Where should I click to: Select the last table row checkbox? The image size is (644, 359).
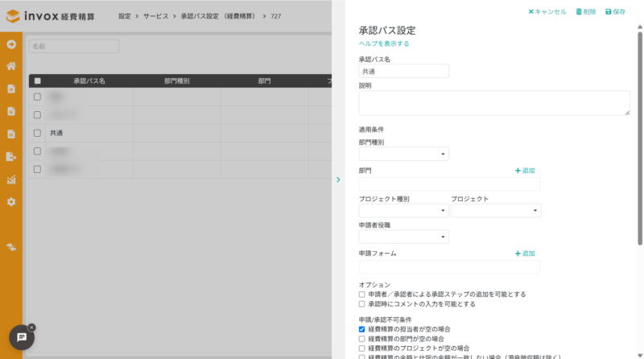click(37, 169)
